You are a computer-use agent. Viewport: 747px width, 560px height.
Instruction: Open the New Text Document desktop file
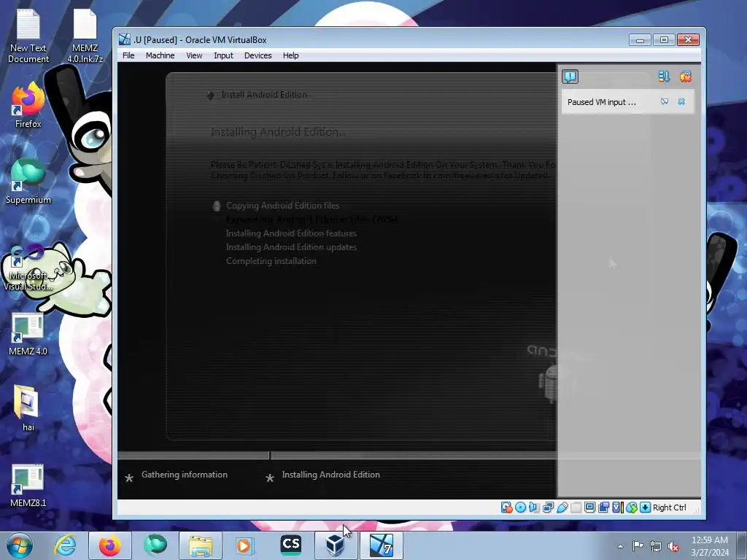[28, 36]
